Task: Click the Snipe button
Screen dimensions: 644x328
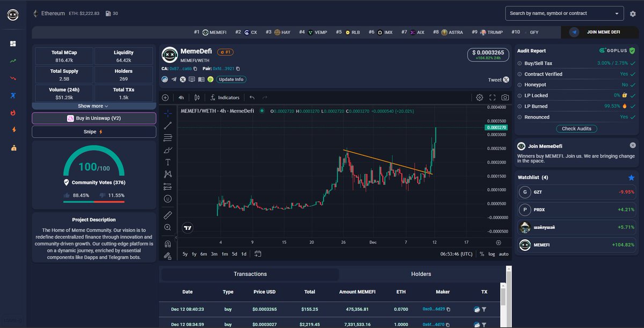Action: click(94, 131)
